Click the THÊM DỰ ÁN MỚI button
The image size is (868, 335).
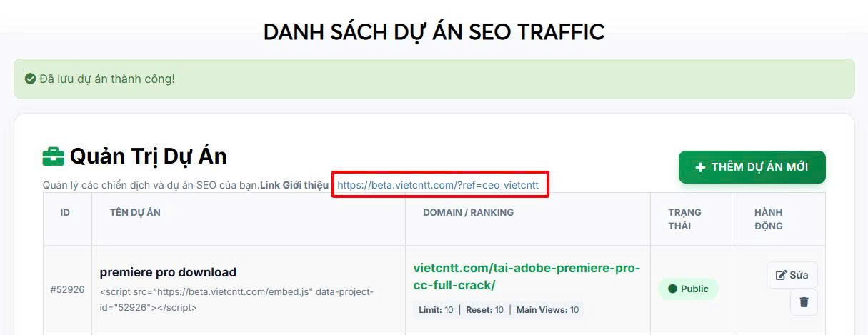point(752,167)
